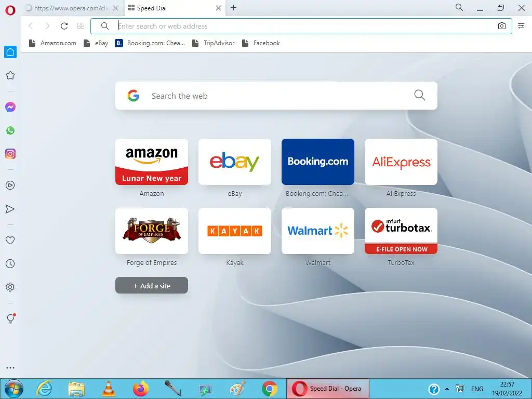Screen dimensions: 532x399
Task: Open WhatsApp in the sidebar
Action: click(10, 130)
